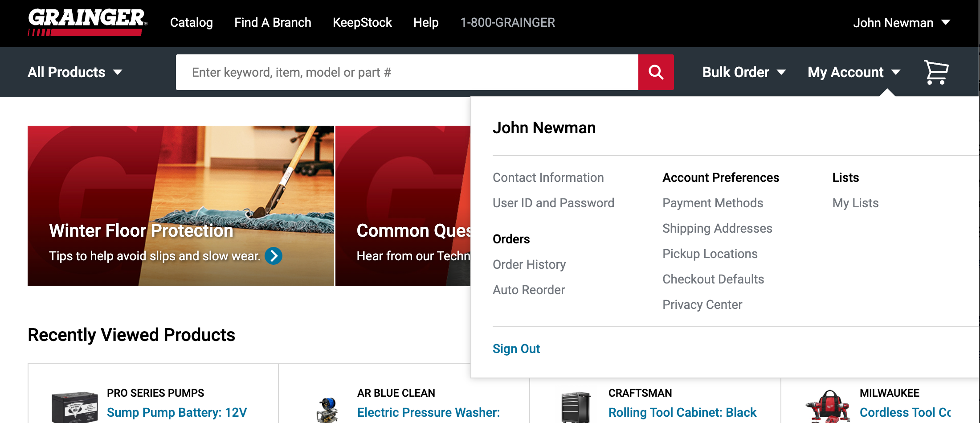The width and height of the screenshot is (980, 423).
Task: Click the keyword search input field
Action: click(x=401, y=72)
